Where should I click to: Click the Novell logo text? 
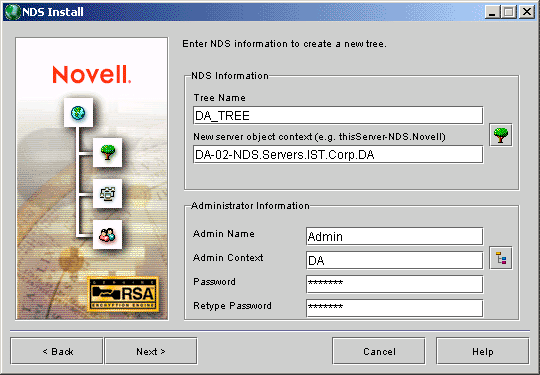(x=92, y=74)
